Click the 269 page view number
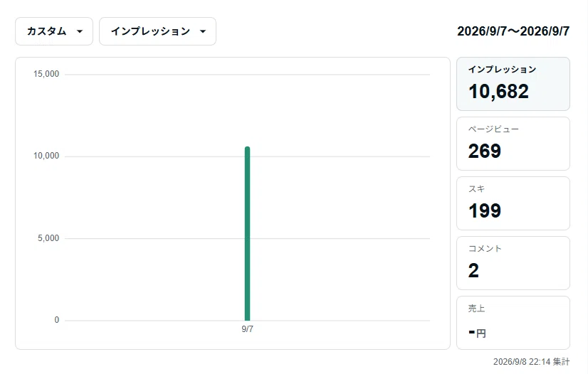This screenshot has height=374, width=588. coord(485,151)
